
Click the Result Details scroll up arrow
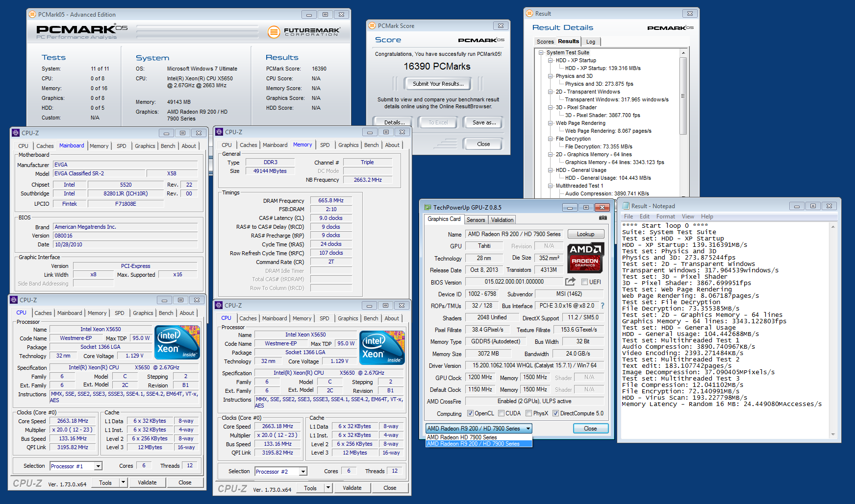[x=683, y=53]
